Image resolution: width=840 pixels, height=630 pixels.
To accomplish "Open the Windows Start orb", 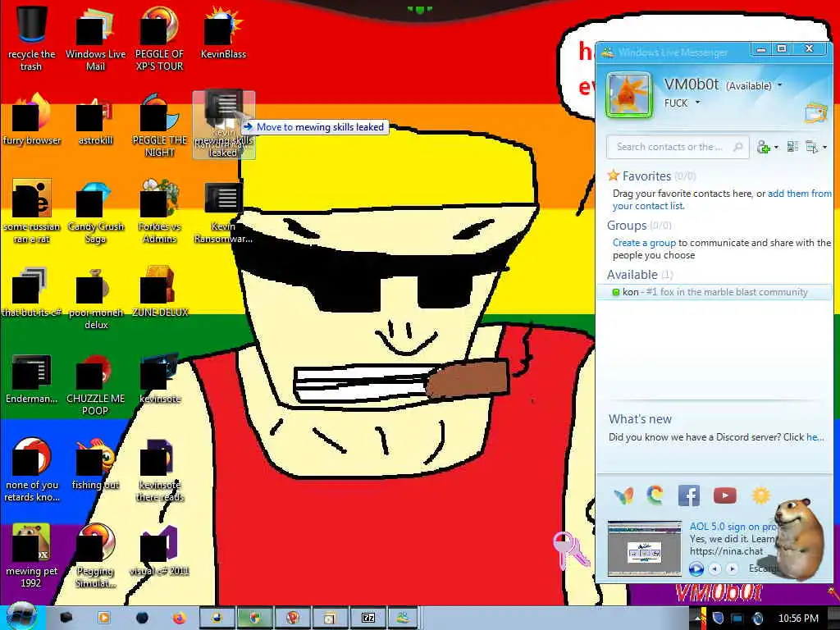I will 21,617.
